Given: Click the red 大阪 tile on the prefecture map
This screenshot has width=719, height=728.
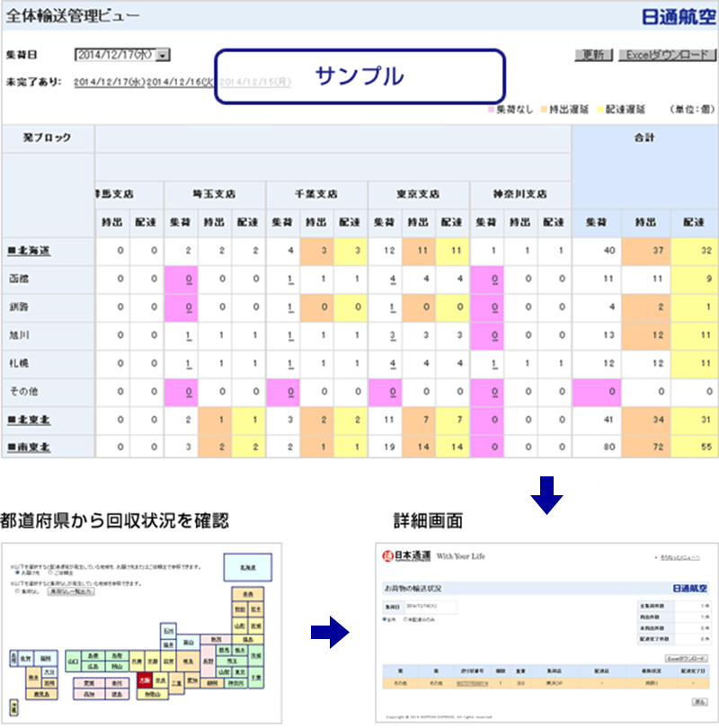Looking at the screenshot, I should (x=145, y=680).
